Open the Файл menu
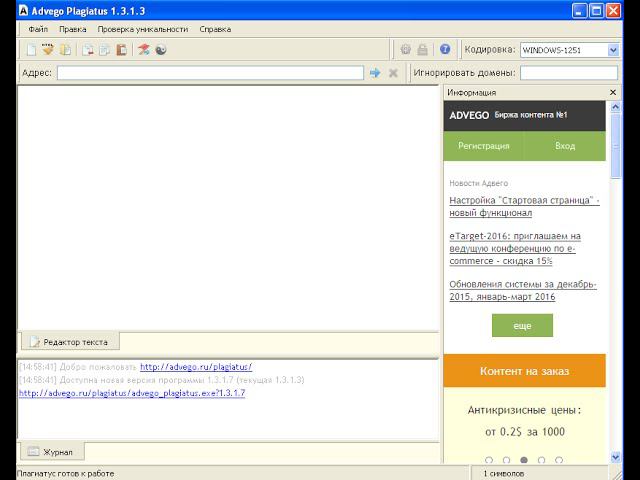Screen dimensions: 640x480 click(x=38, y=29)
